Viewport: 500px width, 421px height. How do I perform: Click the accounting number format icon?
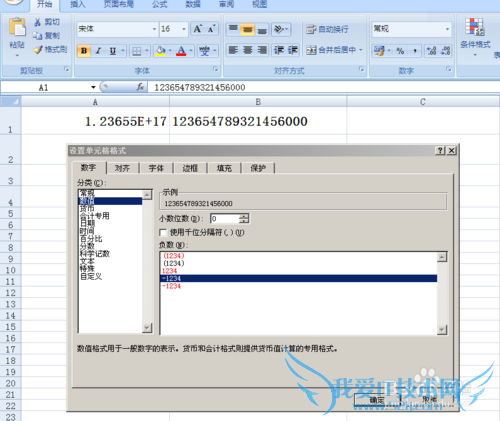click(x=379, y=51)
